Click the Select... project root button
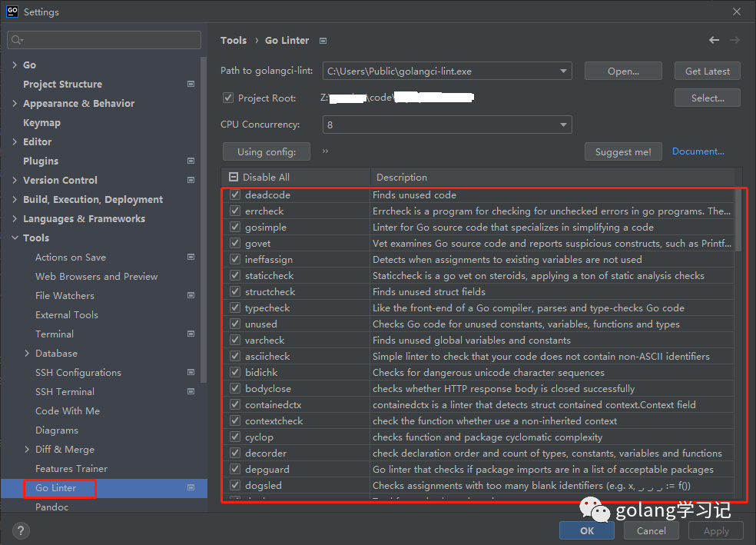Image resolution: width=756 pixels, height=545 pixels. coord(708,98)
